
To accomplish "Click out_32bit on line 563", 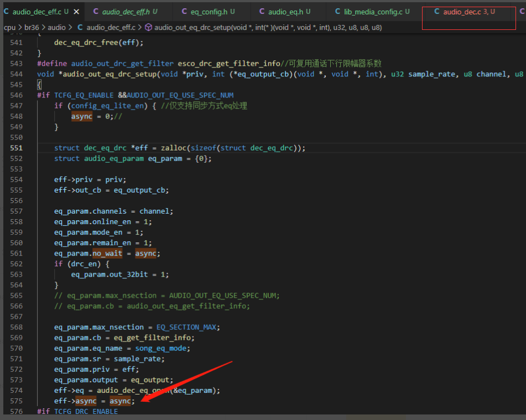I will [x=129, y=274].
